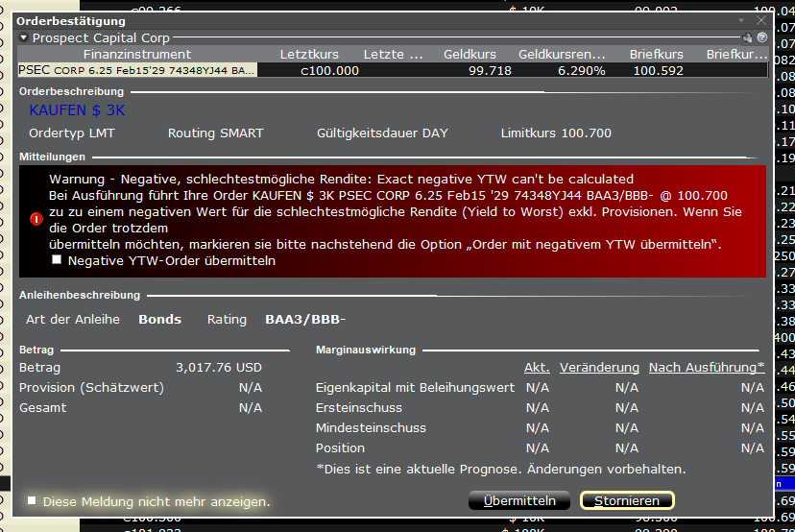Check Negative YTW-Order übermitteln
This screenshot has width=795, height=532.
tap(57, 259)
